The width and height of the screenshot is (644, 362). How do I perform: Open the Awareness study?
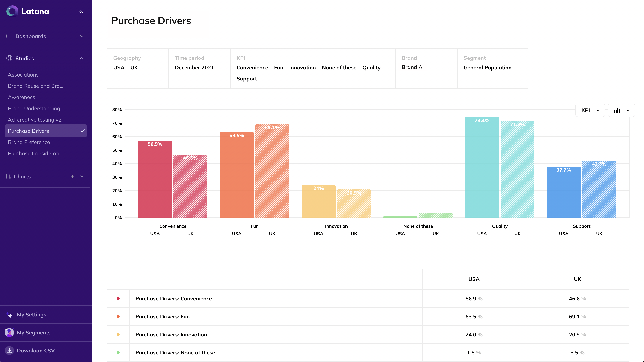[22, 97]
